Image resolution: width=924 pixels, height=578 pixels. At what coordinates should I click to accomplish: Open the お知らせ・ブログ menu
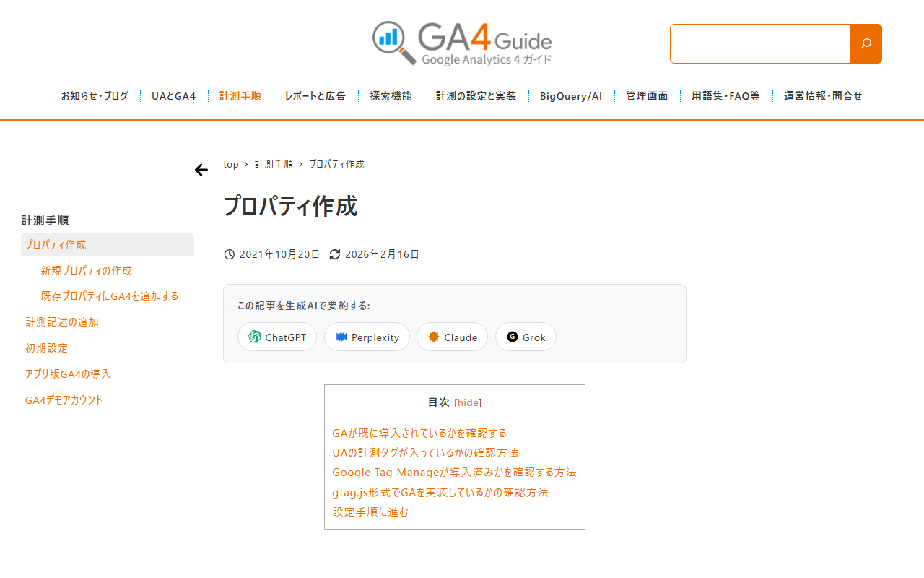pyautogui.click(x=95, y=96)
